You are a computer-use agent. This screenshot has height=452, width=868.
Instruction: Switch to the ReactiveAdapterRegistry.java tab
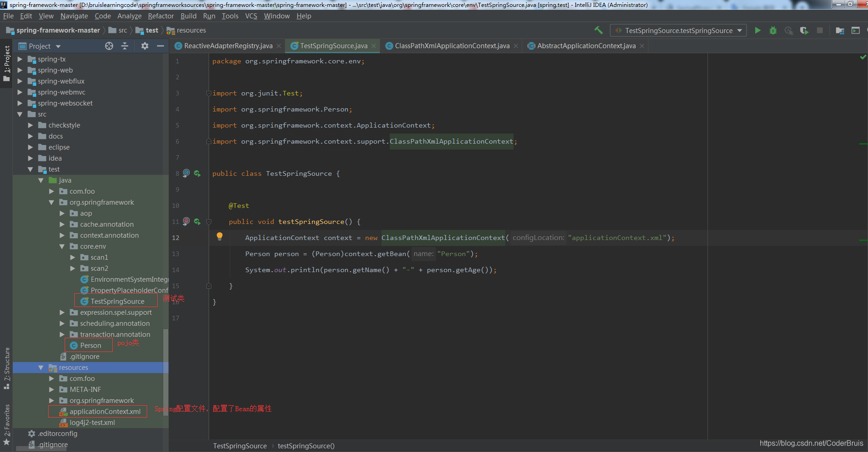228,46
